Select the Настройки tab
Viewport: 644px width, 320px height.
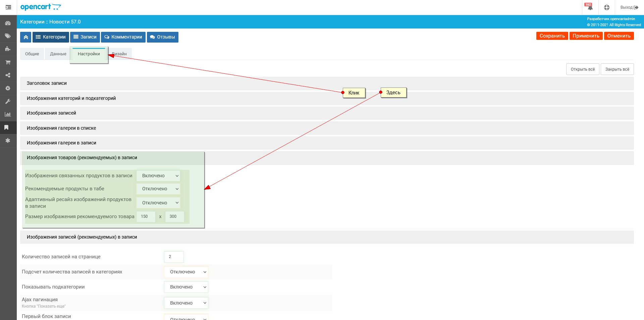pyautogui.click(x=89, y=54)
